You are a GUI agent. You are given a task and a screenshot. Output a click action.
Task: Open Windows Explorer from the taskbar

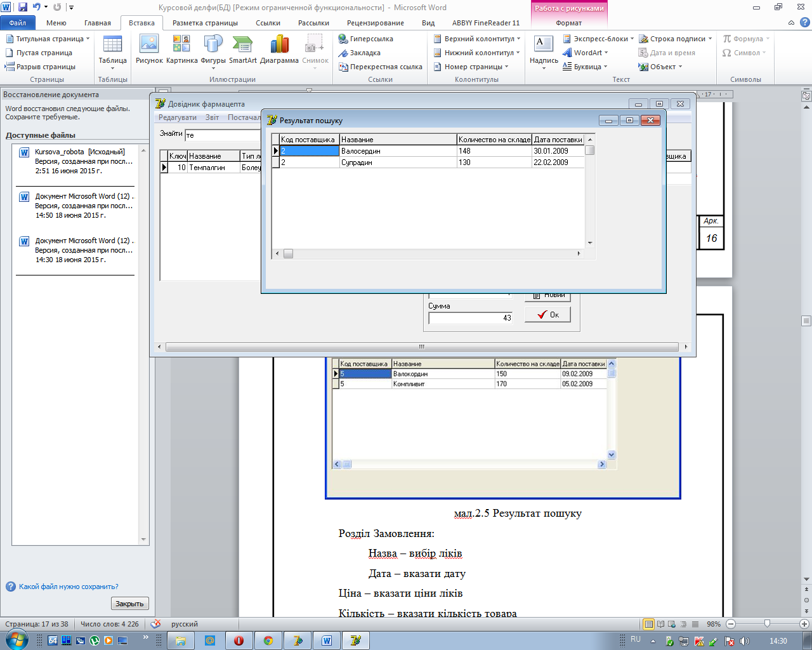(181, 640)
